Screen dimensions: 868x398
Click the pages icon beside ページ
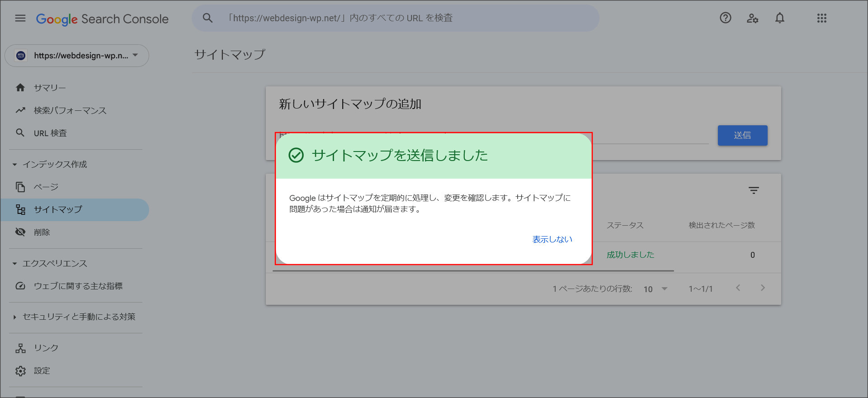(20, 187)
